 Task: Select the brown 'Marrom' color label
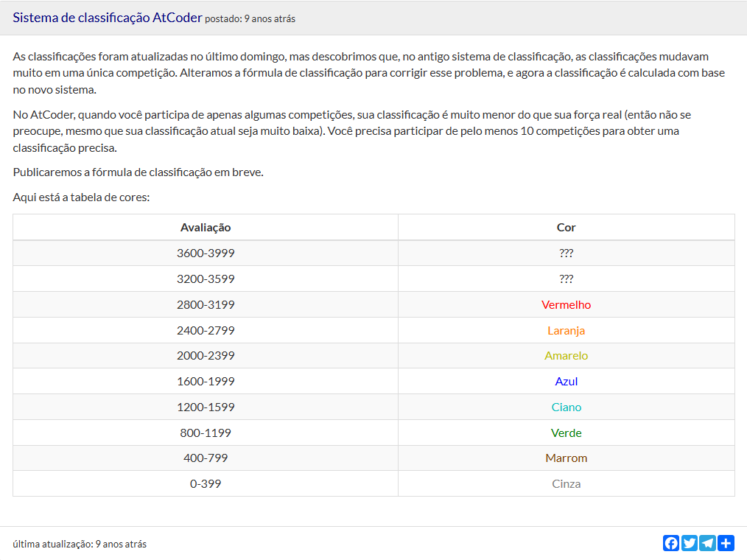[566, 458]
